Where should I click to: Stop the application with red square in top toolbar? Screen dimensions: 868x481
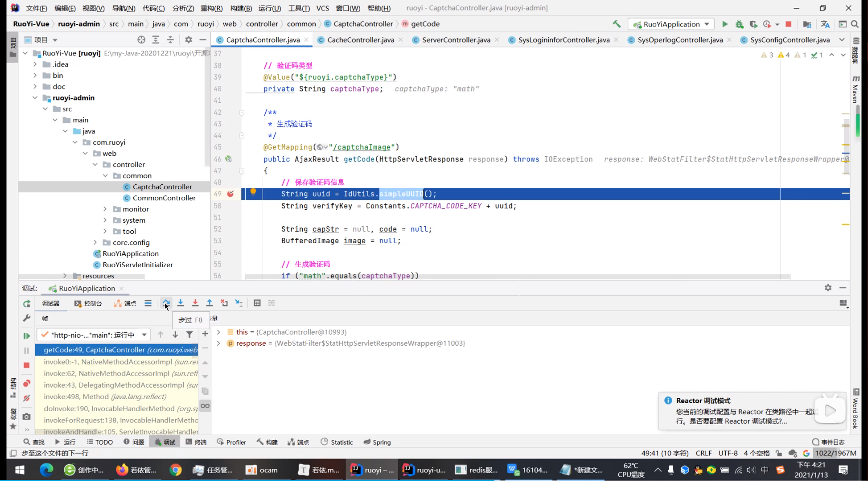point(789,24)
